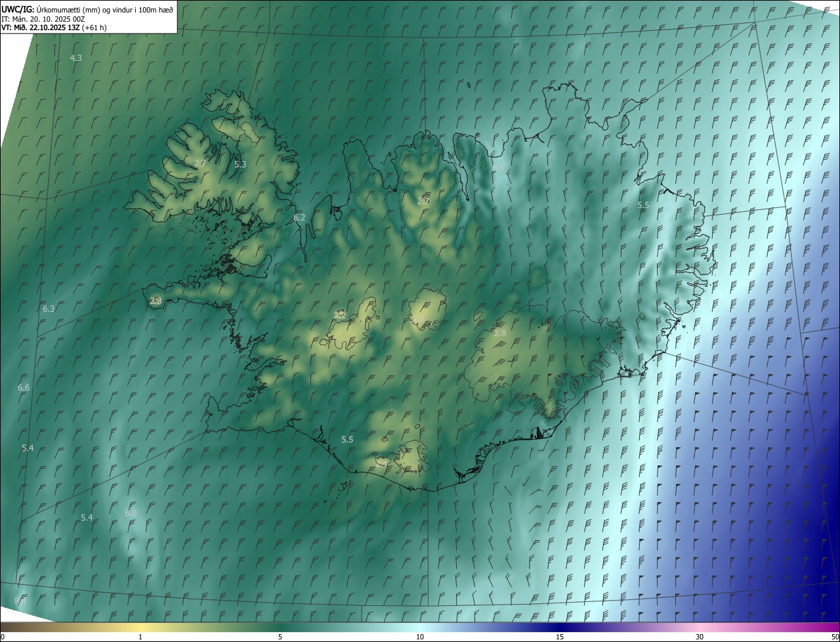Click the "4.3" value label on the map
840x642 pixels.
click(76, 58)
